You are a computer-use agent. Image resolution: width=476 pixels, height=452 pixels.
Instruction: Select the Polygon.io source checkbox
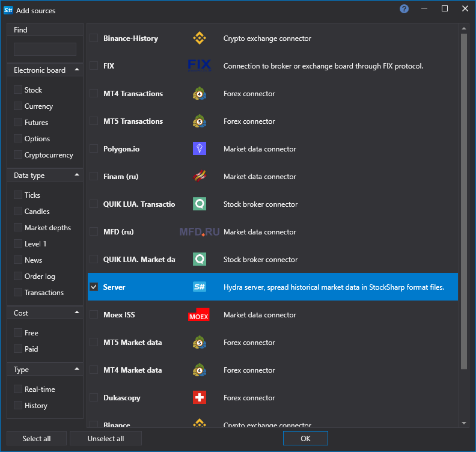94,148
